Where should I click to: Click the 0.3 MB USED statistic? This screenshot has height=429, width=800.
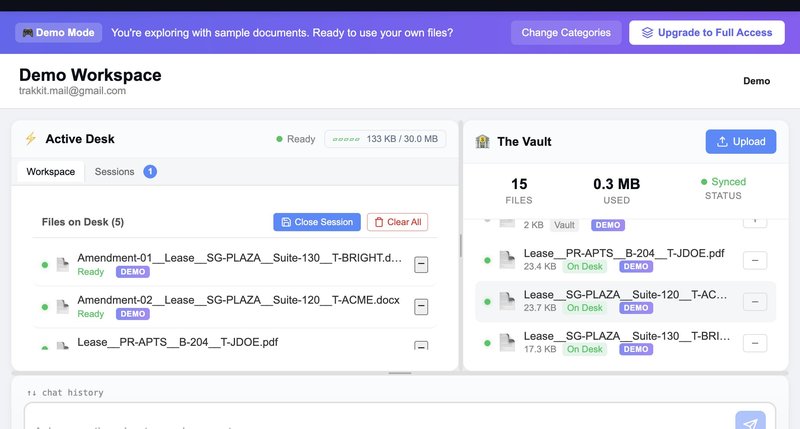click(616, 191)
